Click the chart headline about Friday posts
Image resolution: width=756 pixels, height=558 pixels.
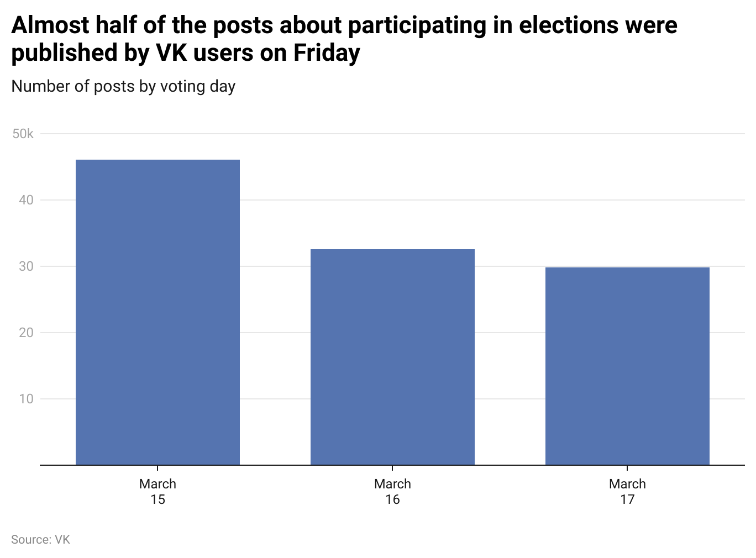point(344,39)
